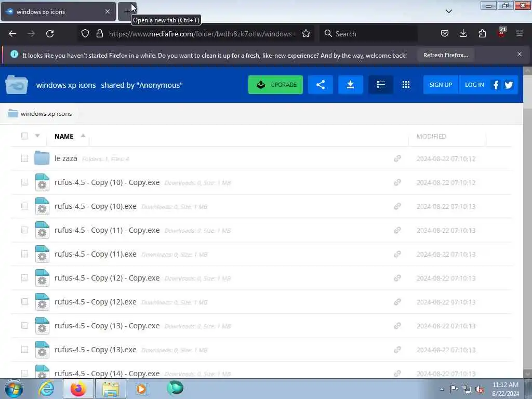532x399 pixels.
Task: Check the le zaza folder checkbox
Action: [x=24, y=158]
